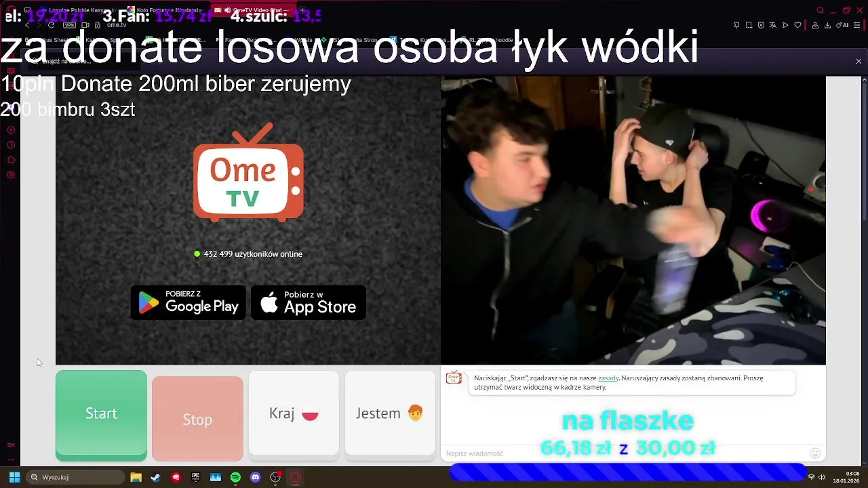Close the find bar with X
The image size is (868, 488).
859,62
